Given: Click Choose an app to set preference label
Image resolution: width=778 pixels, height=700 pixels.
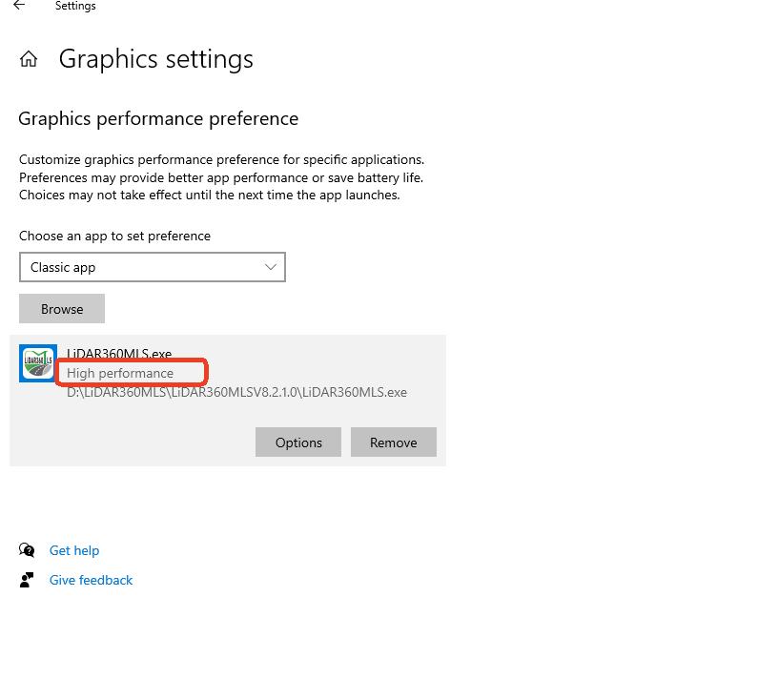Looking at the screenshot, I should click(x=114, y=236).
